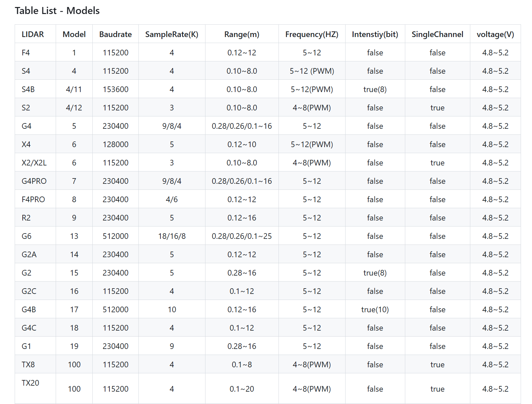Click the true SingleChannel value in S2 row
532x404 pixels.
(x=437, y=108)
